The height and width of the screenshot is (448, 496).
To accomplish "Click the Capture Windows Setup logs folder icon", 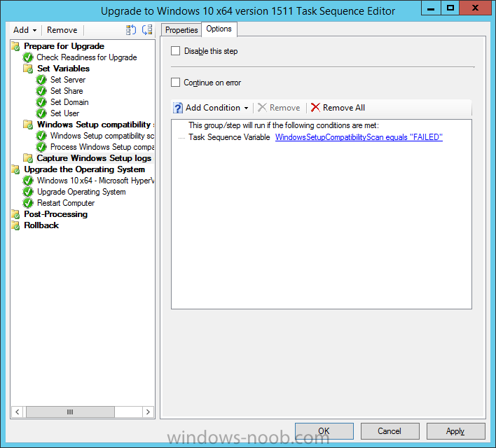I will tap(28, 158).
